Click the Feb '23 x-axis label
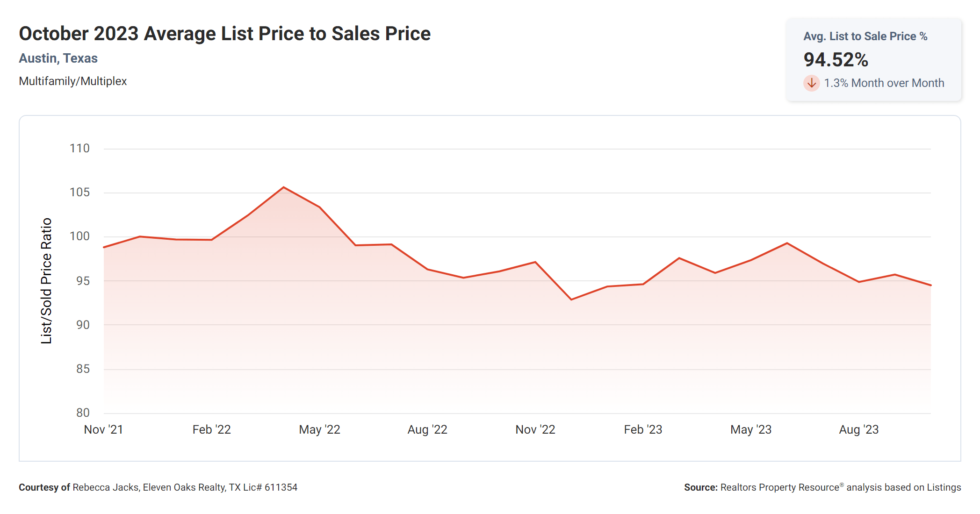This screenshot has height=514, width=980. pos(643,429)
